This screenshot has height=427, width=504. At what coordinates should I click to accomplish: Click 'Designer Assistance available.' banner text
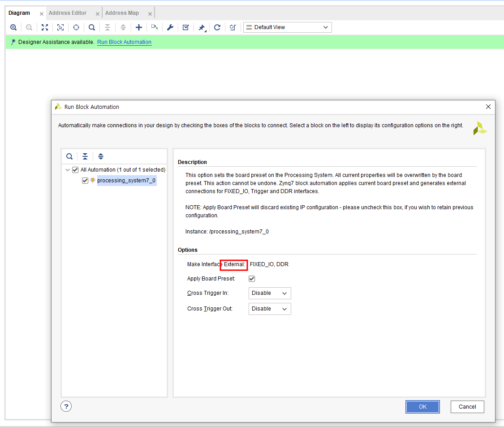pyautogui.click(x=56, y=42)
